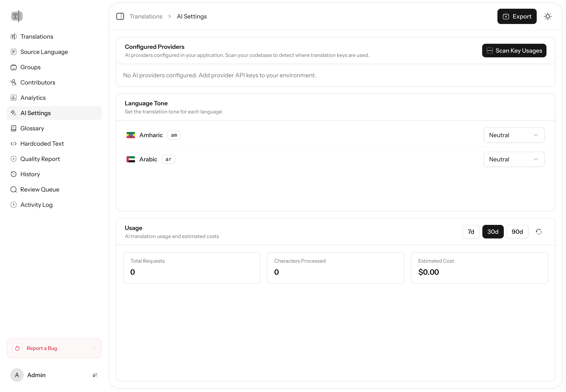
Task: Open Quality Report via the checkmark icon
Action: point(14,159)
